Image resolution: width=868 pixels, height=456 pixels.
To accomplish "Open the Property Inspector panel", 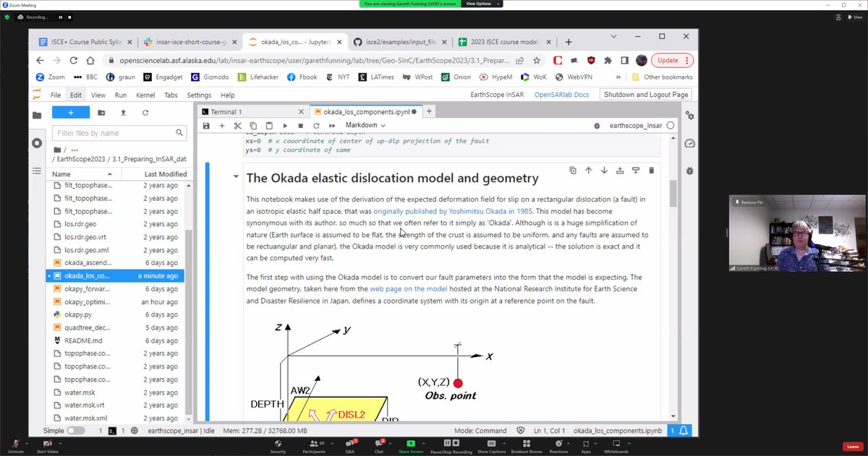I will [x=689, y=116].
